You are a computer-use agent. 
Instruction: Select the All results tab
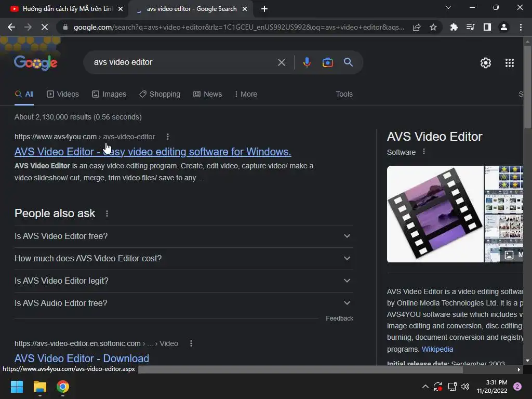point(24,94)
